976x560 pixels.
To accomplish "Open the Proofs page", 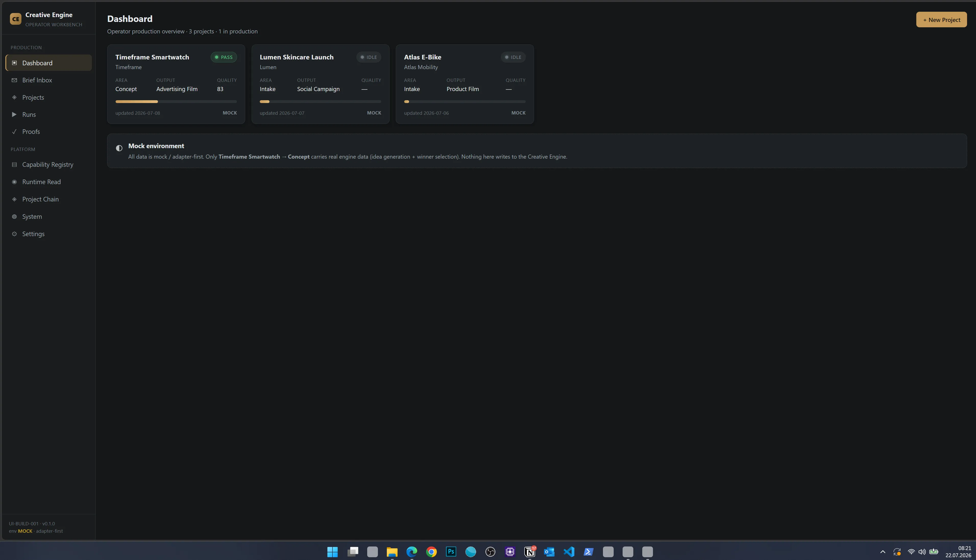I will click(x=48, y=132).
